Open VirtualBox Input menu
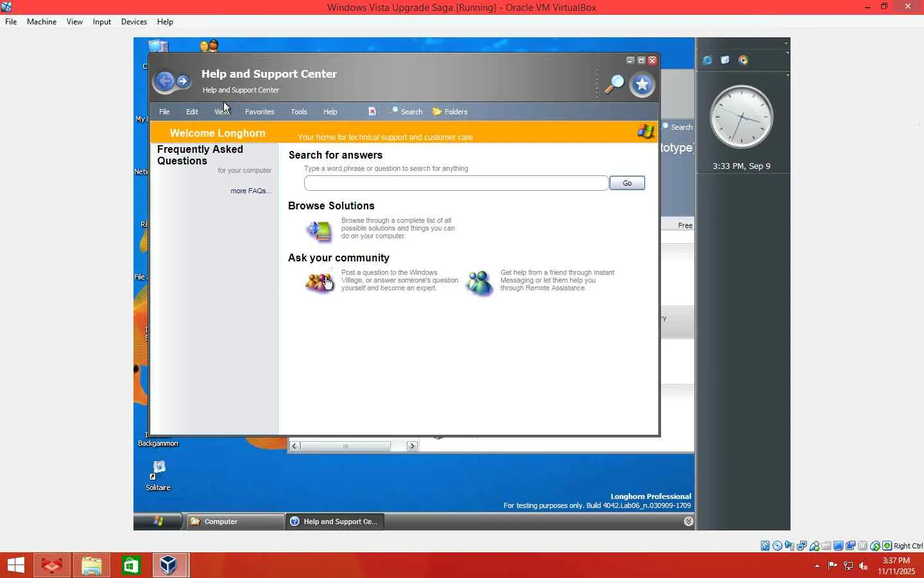 point(102,22)
